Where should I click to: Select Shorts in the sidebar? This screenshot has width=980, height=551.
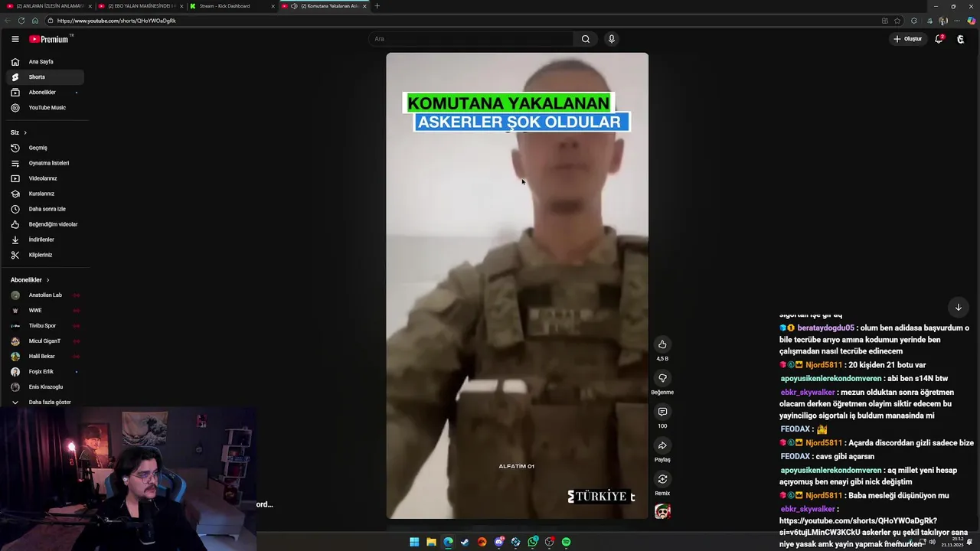click(x=45, y=77)
